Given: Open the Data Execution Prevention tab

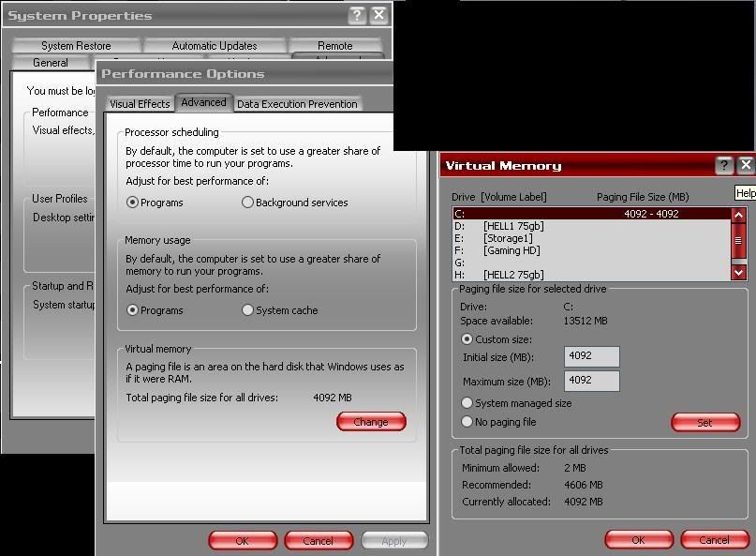Looking at the screenshot, I should [296, 104].
